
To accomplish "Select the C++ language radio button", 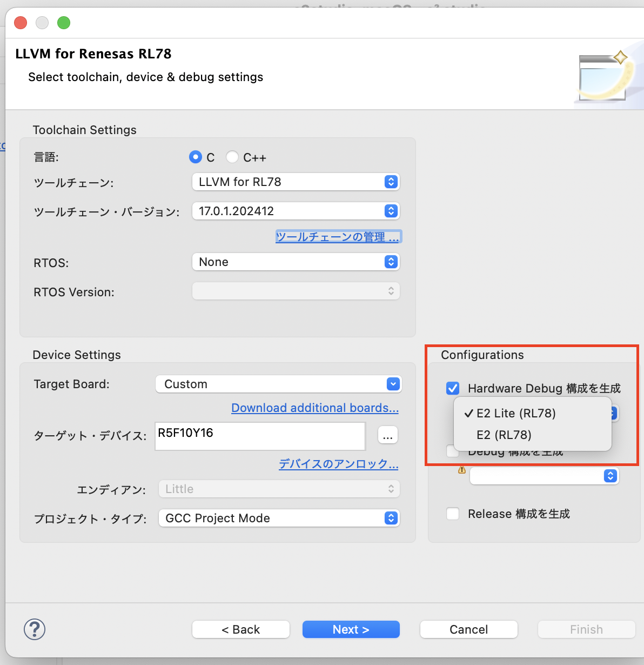I will (232, 157).
